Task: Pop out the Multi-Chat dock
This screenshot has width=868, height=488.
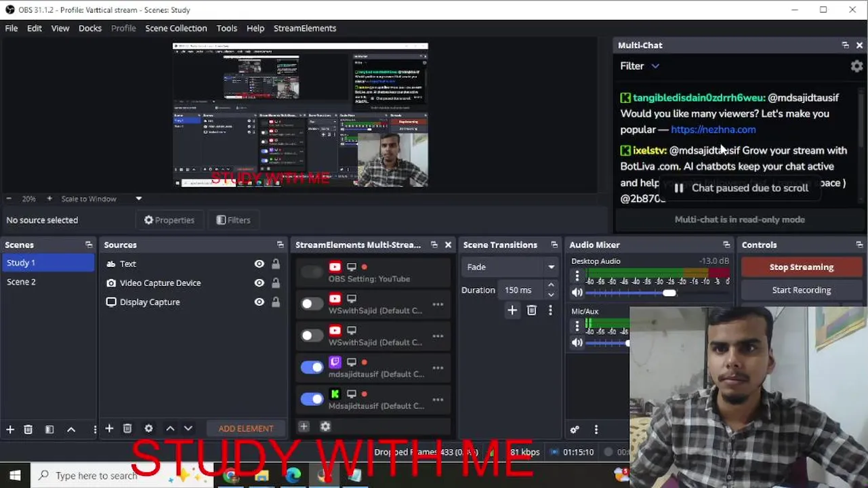Action: point(846,45)
